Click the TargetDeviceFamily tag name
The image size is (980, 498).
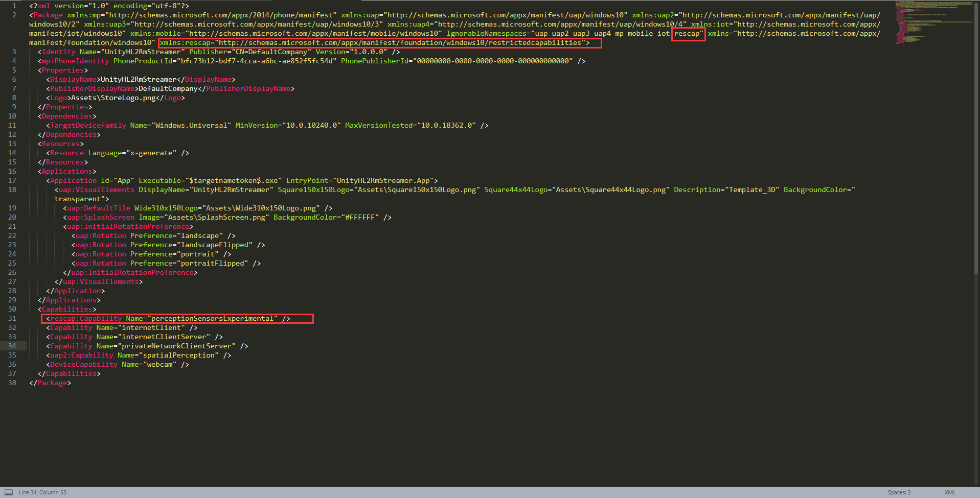point(88,126)
